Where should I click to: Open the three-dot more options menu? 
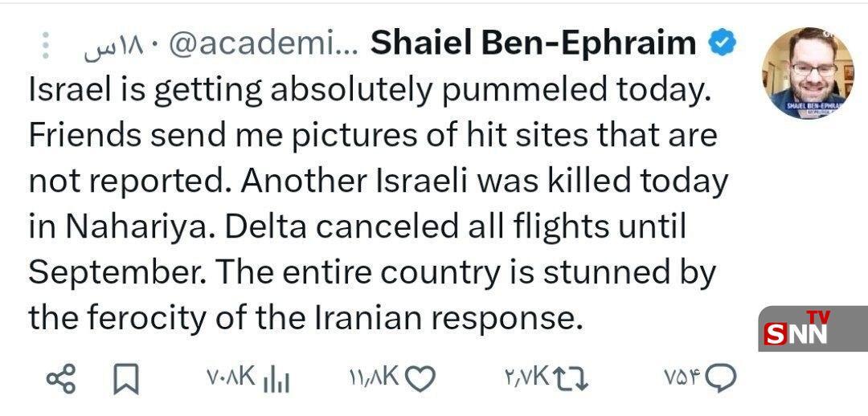point(47,45)
